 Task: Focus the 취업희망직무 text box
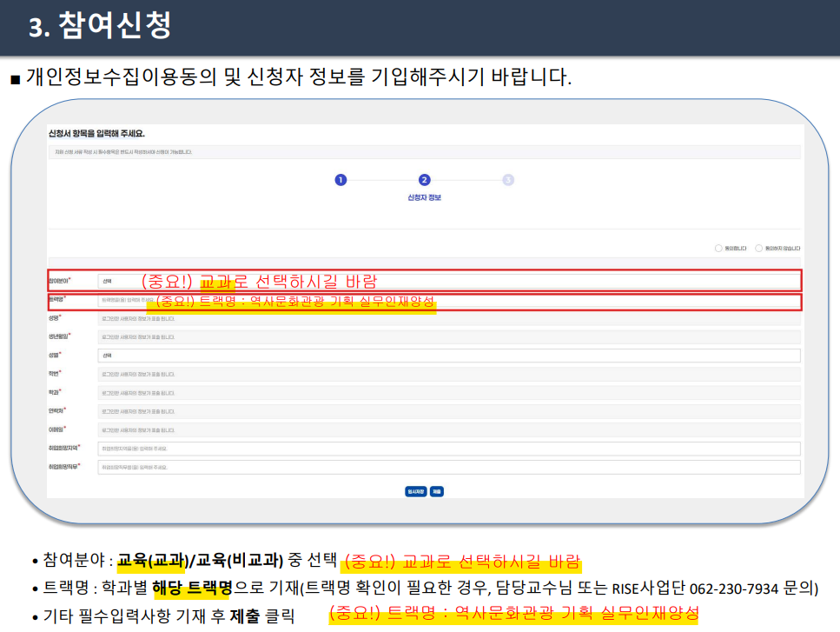coord(449,468)
